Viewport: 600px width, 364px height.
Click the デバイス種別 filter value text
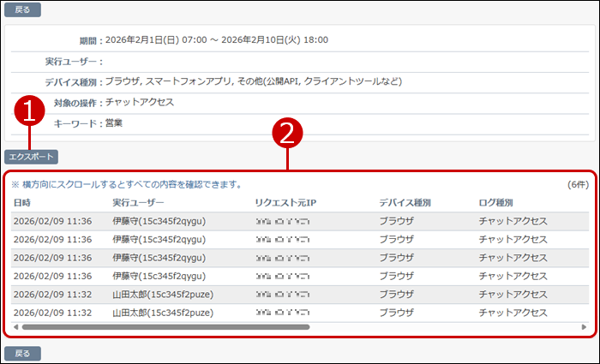point(253,81)
